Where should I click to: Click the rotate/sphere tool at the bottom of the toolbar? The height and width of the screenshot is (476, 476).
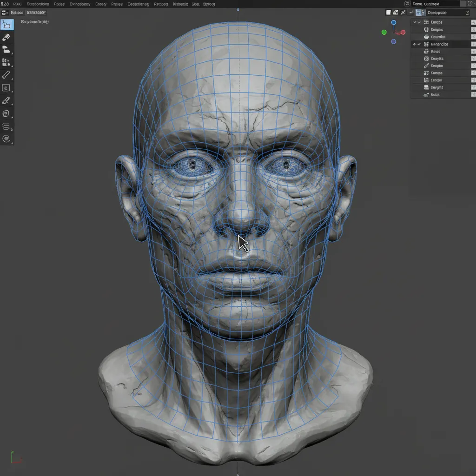[x=7, y=138]
